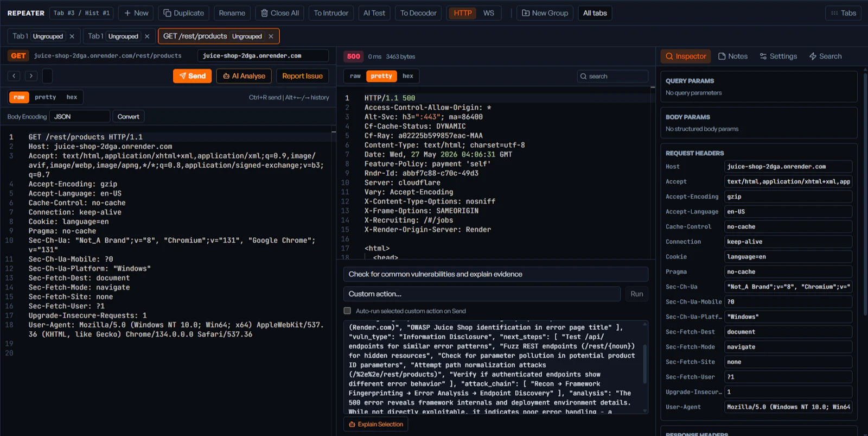This screenshot has height=436, width=868.
Task: Click the QUERY PARAMS section header
Action: tap(690, 81)
